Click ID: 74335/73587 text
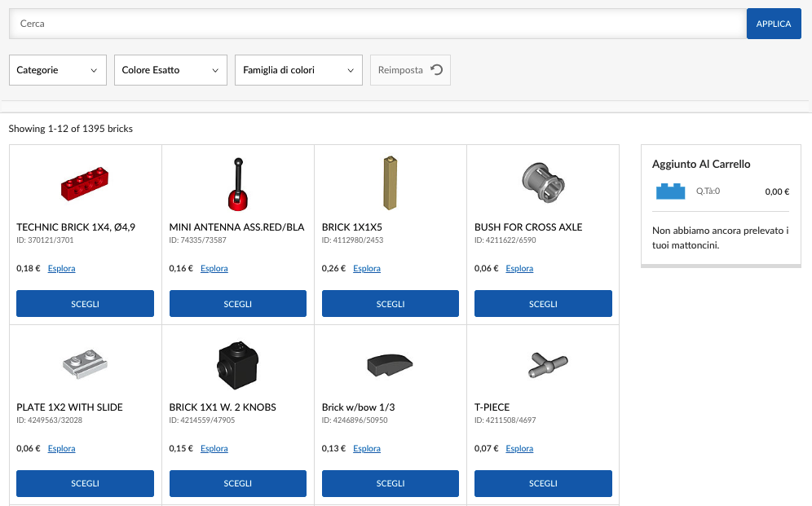This screenshot has height=506, width=812. [x=198, y=240]
